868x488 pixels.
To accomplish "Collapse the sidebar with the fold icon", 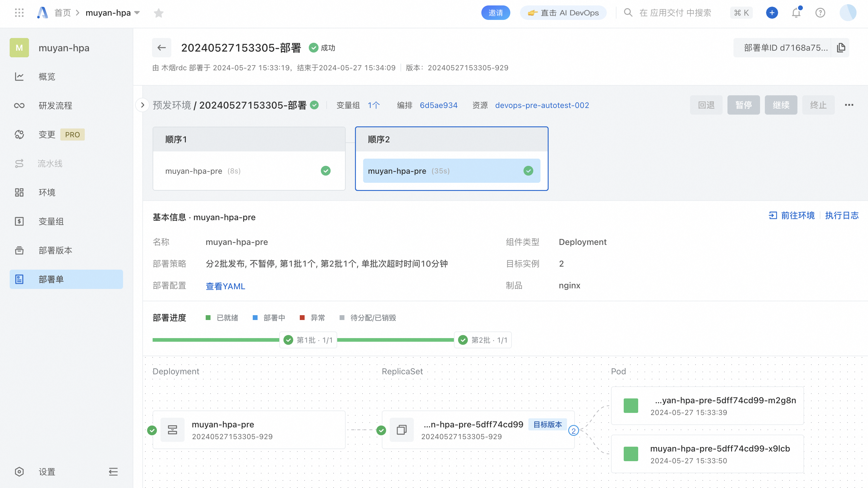I will click(113, 471).
